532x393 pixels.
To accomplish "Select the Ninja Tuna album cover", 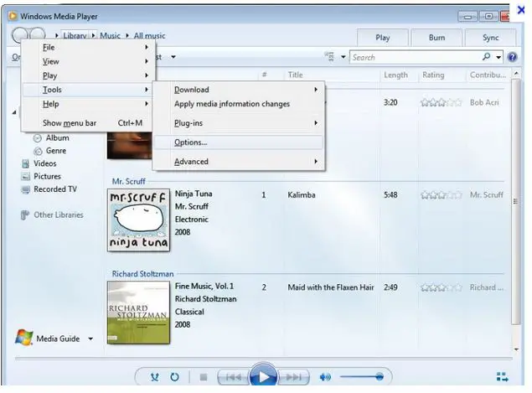I will pos(138,220).
